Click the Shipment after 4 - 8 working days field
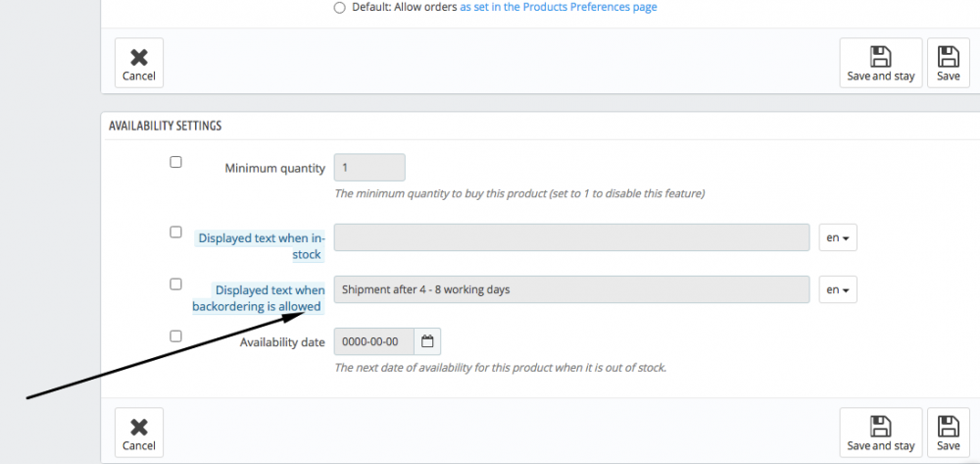 (571, 289)
